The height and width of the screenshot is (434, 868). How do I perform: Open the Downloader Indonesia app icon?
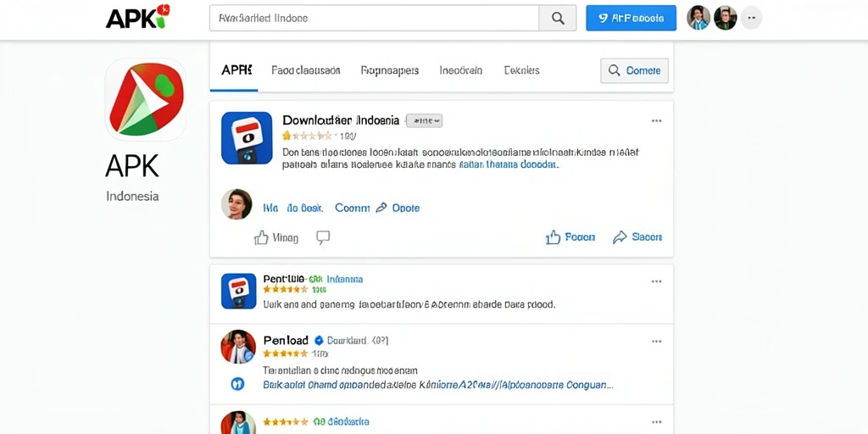[x=247, y=138]
